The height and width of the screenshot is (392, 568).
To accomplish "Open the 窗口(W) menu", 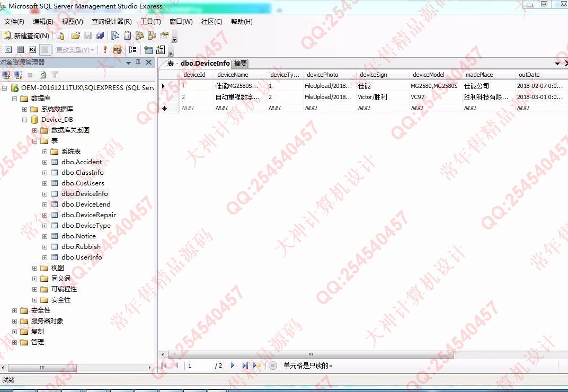I will tap(181, 21).
